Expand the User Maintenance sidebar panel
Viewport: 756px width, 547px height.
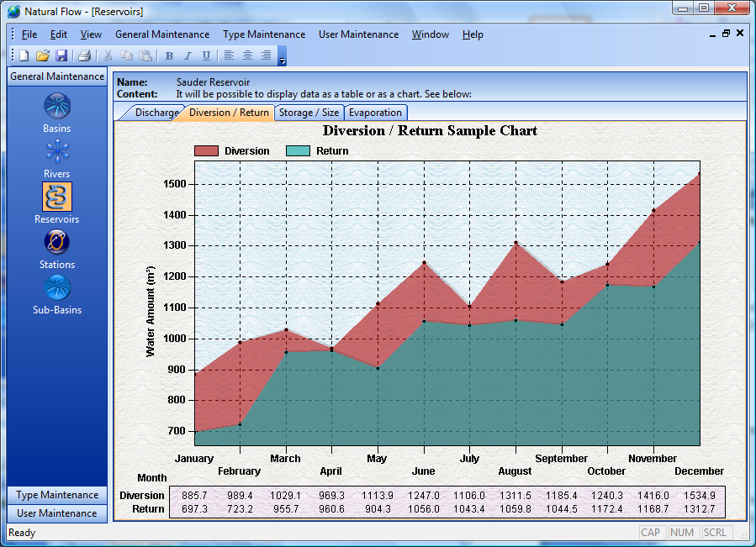click(57, 513)
